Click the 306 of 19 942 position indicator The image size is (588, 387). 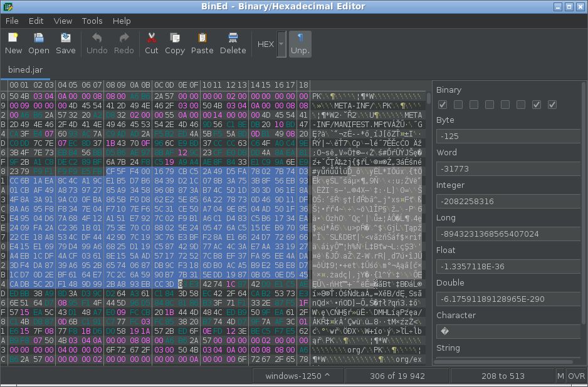[x=397, y=376]
